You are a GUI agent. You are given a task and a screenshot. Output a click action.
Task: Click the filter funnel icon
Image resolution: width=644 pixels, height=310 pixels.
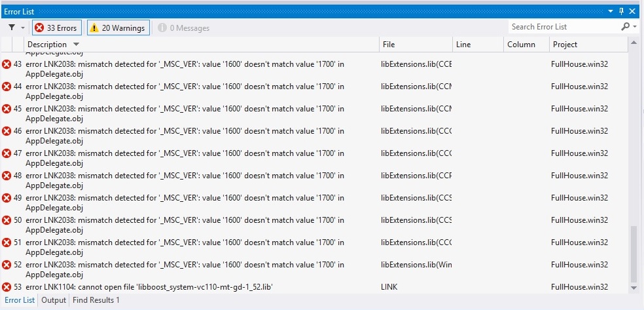coord(12,28)
